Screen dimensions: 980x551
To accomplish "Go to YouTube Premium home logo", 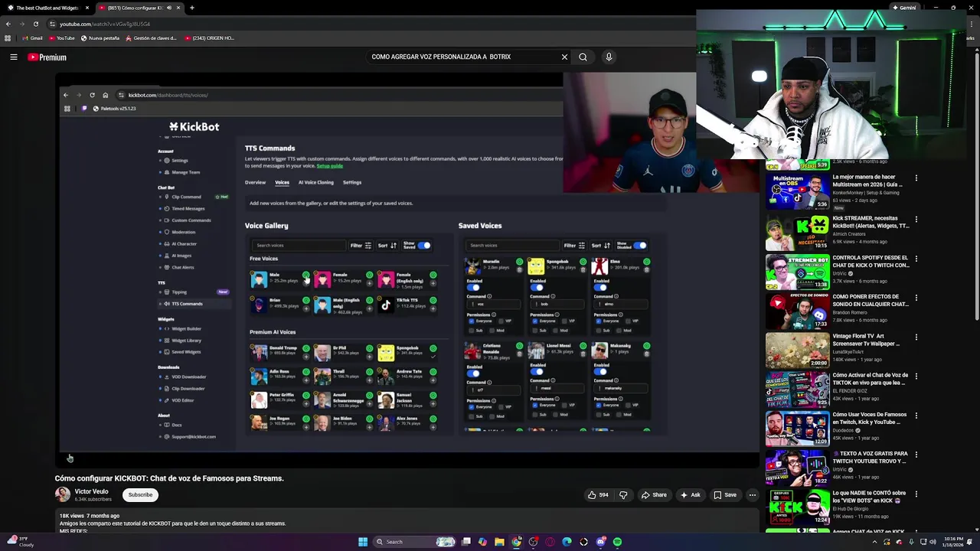I will tap(47, 57).
